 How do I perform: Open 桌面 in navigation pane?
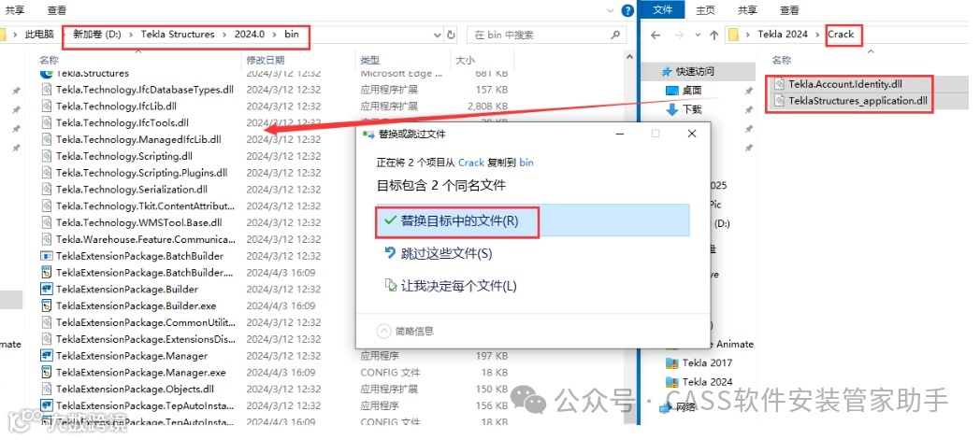pos(691,91)
